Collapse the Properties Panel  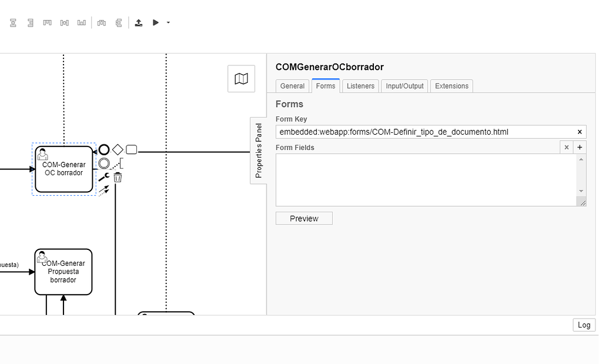tap(257, 151)
